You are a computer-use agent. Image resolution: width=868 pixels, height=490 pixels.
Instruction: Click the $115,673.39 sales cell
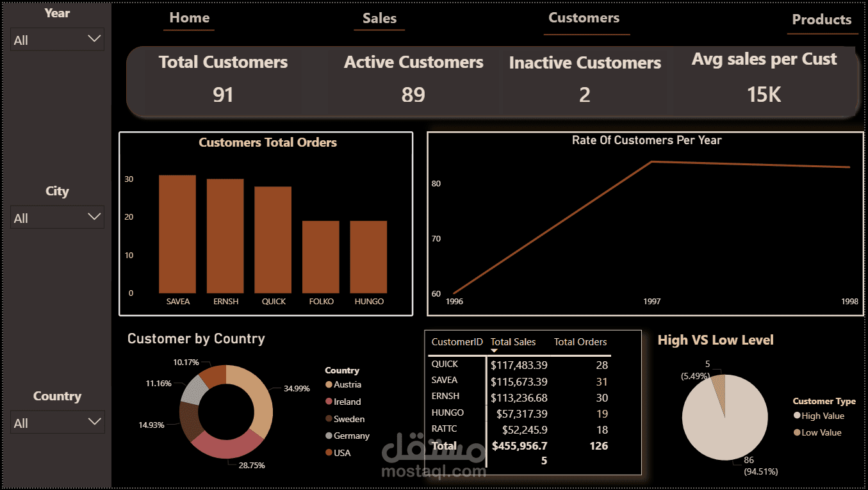point(519,382)
